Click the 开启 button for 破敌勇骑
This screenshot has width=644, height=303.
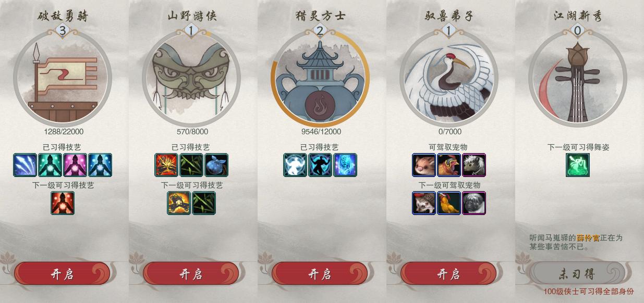point(62,274)
